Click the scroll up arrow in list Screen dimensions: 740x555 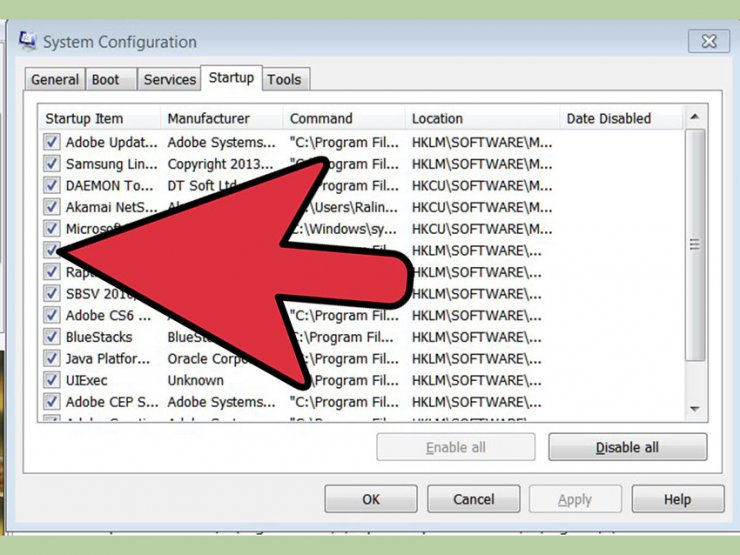click(x=695, y=117)
